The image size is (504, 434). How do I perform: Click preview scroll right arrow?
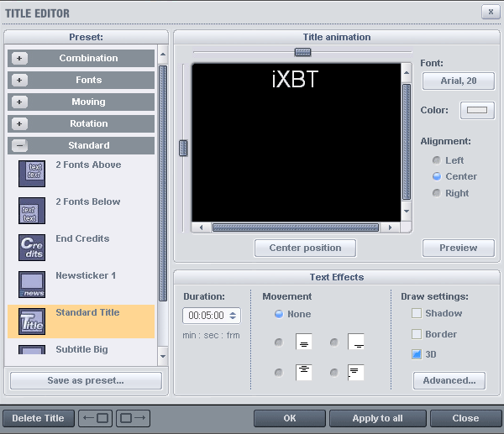390,227
